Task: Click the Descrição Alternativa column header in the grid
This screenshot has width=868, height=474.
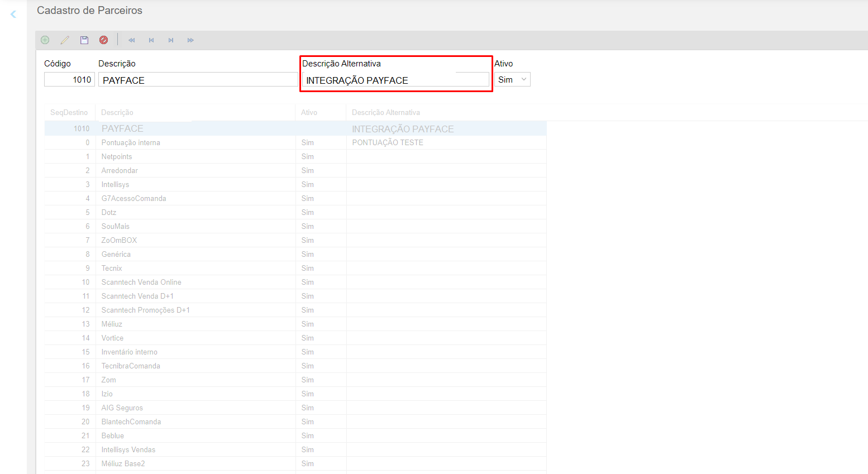Action: point(446,112)
